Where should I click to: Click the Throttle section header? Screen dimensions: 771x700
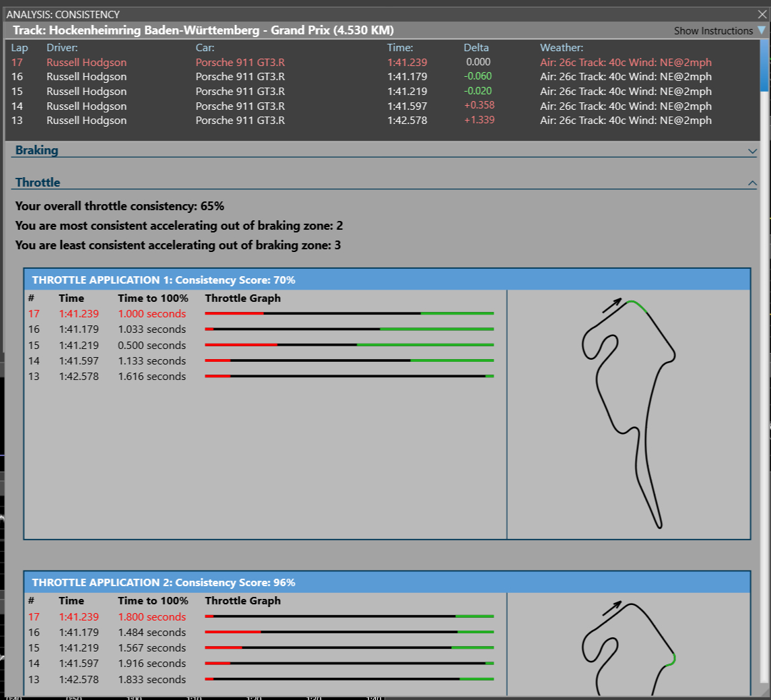tap(37, 183)
